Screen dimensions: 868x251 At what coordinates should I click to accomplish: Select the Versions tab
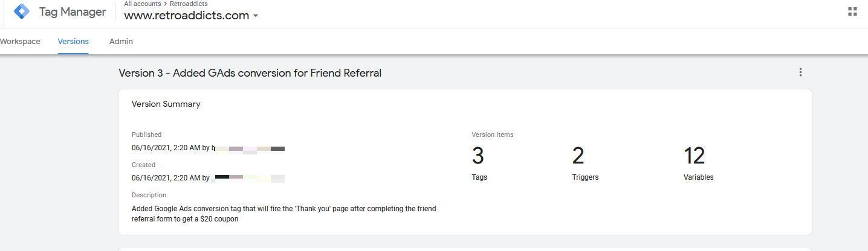pos(73,42)
